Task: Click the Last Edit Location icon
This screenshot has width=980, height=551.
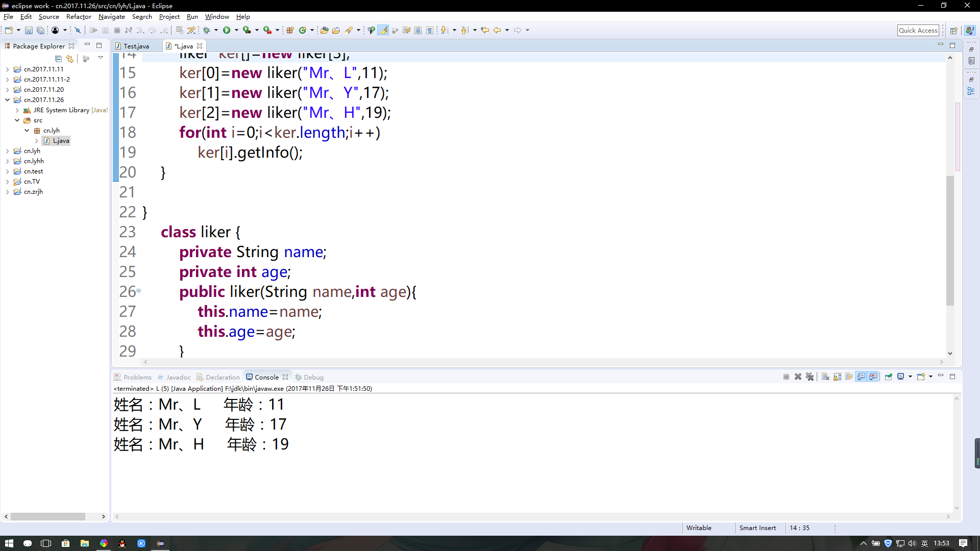Action: 485,30
